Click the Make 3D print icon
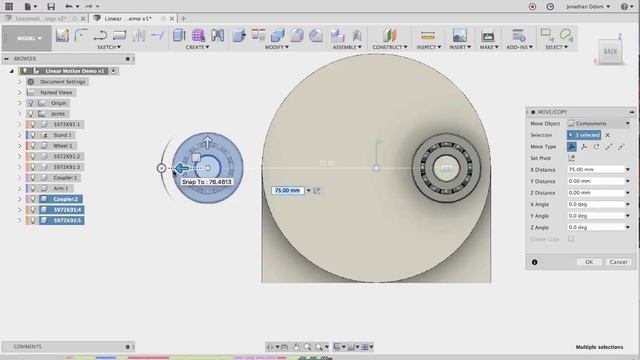 pyautogui.click(x=488, y=36)
